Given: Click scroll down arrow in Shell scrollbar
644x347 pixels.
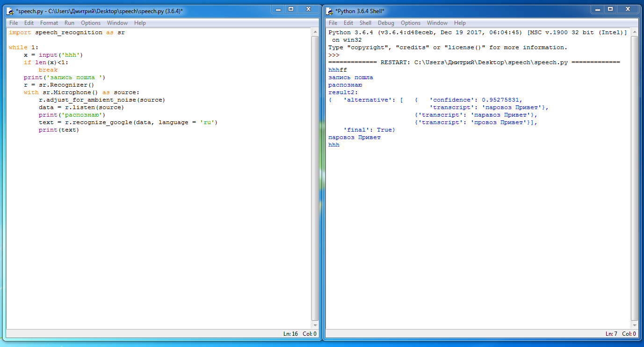Looking at the screenshot, I should coord(635,325).
